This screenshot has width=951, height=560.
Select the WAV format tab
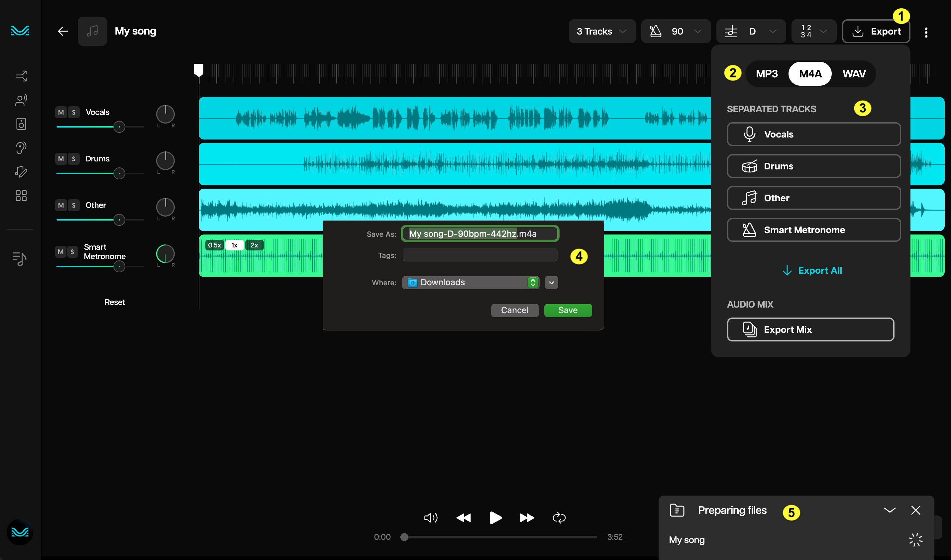[854, 74]
